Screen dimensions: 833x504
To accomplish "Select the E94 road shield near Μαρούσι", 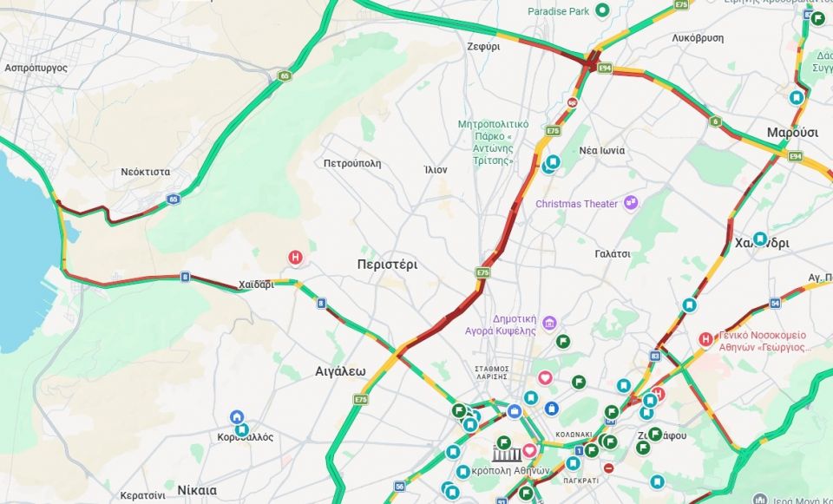I will (796, 156).
